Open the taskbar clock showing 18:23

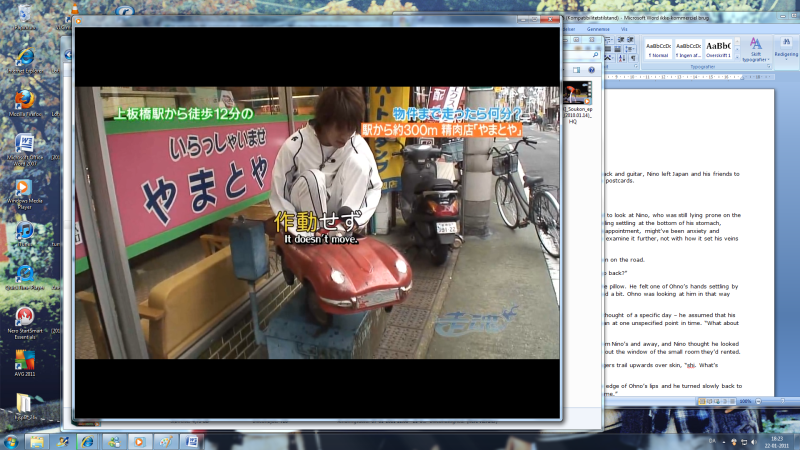point(777,442)
